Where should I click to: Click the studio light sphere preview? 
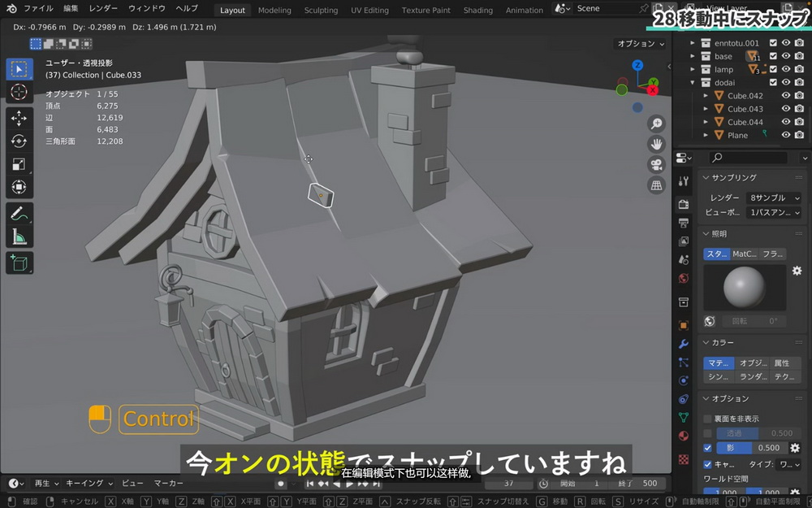point(744,288)
